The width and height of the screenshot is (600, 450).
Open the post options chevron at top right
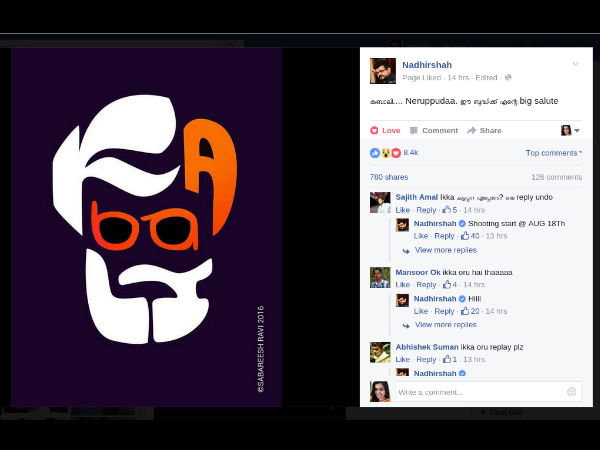pos(575,64)
